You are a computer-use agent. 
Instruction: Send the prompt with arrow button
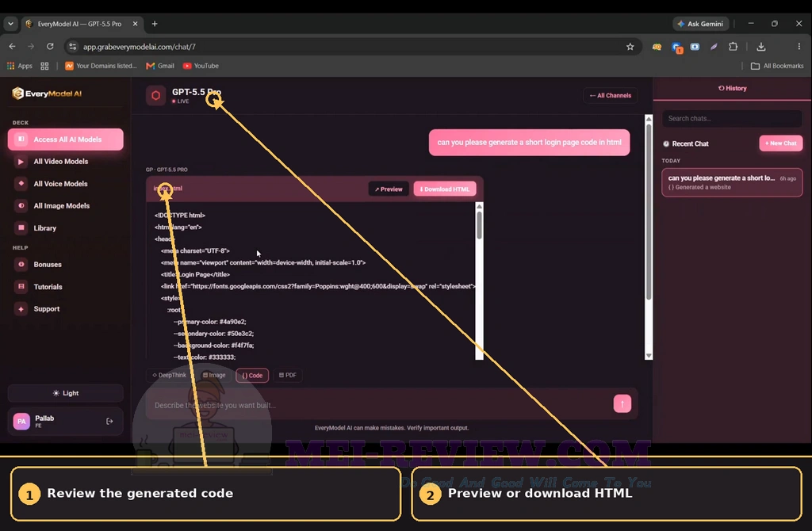(622, 403)
